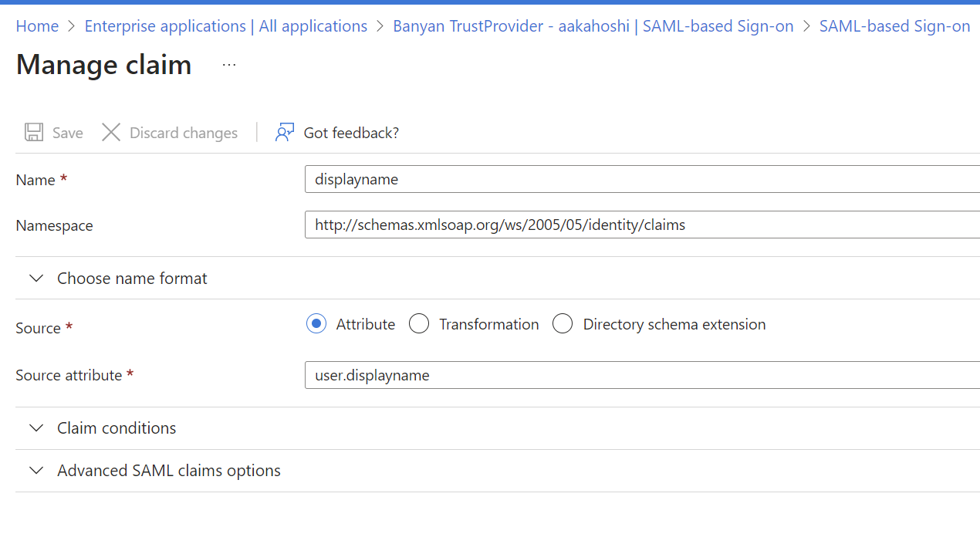
Task: Select the Transformation source radio button
Action: click(419, 324)
